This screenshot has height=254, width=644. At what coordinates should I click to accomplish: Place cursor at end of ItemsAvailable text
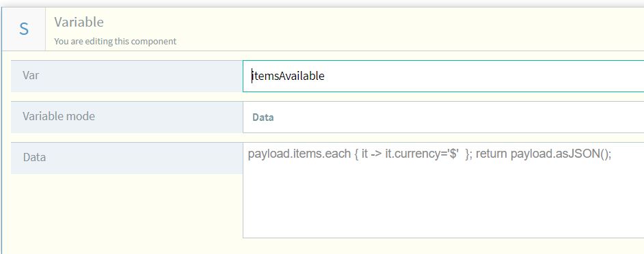pos(325,76)
